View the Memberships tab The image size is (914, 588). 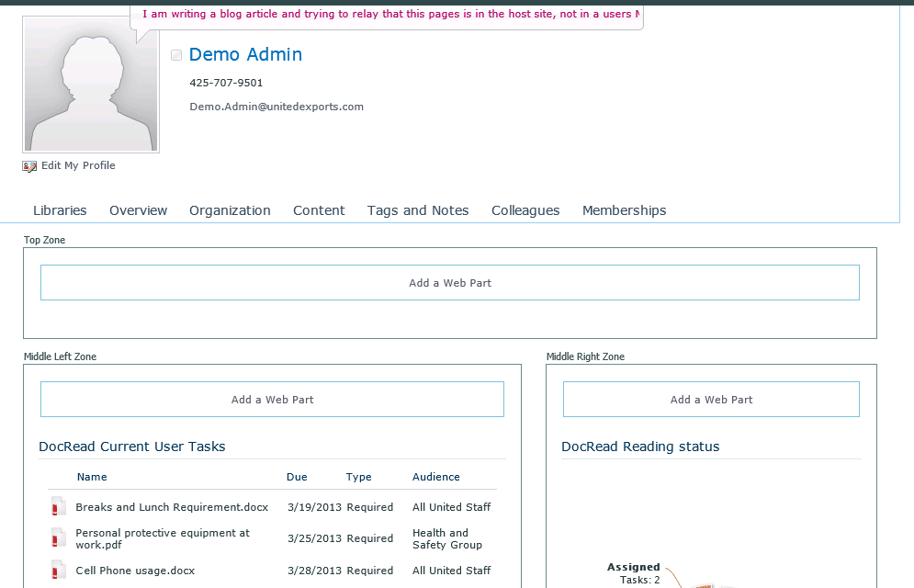coord(624,210)
